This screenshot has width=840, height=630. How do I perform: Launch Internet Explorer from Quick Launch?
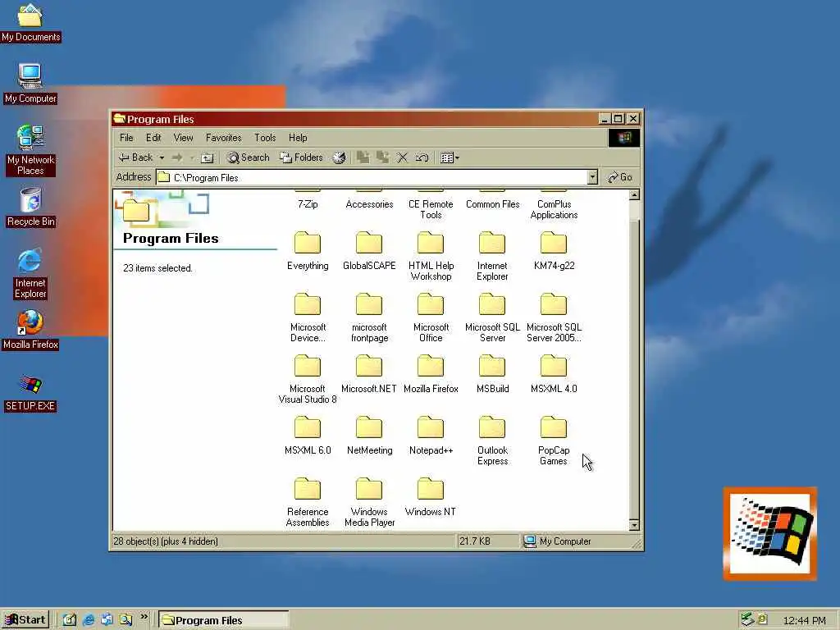point(89,620)
